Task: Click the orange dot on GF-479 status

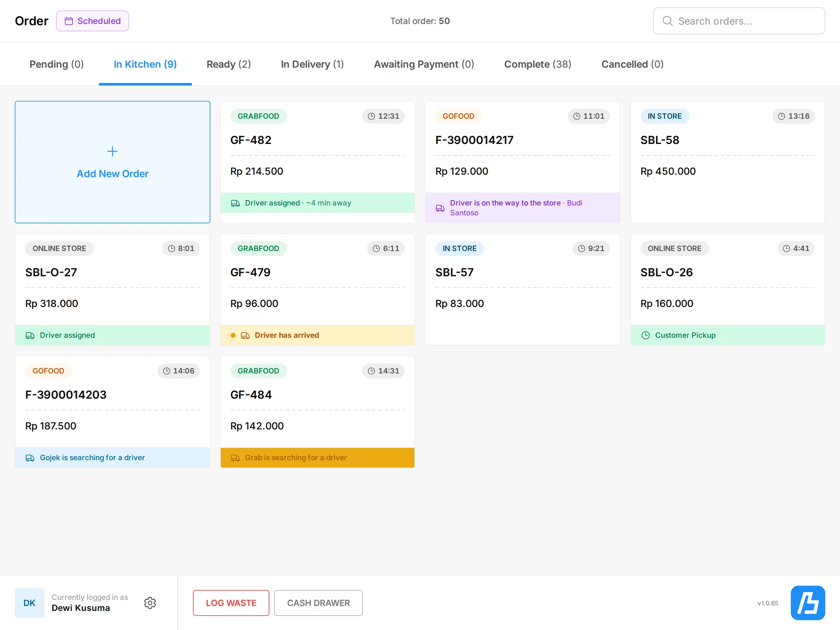Action: tap(233, 336)
